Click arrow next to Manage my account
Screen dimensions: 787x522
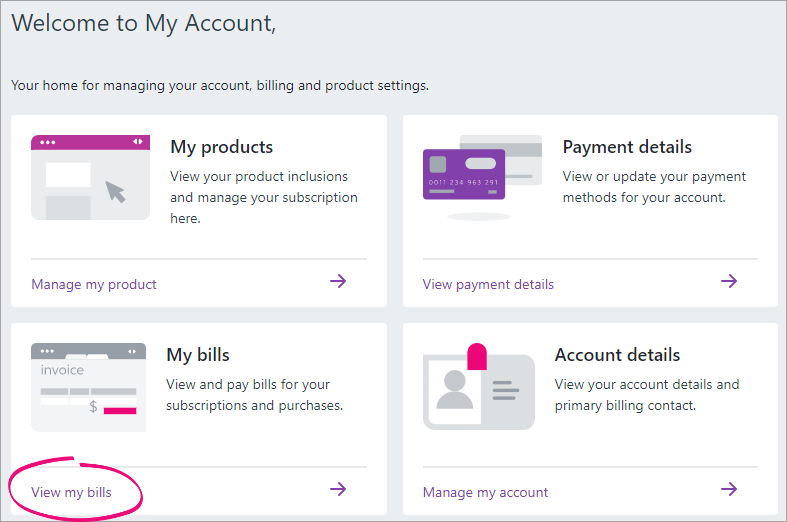point(729,489)
